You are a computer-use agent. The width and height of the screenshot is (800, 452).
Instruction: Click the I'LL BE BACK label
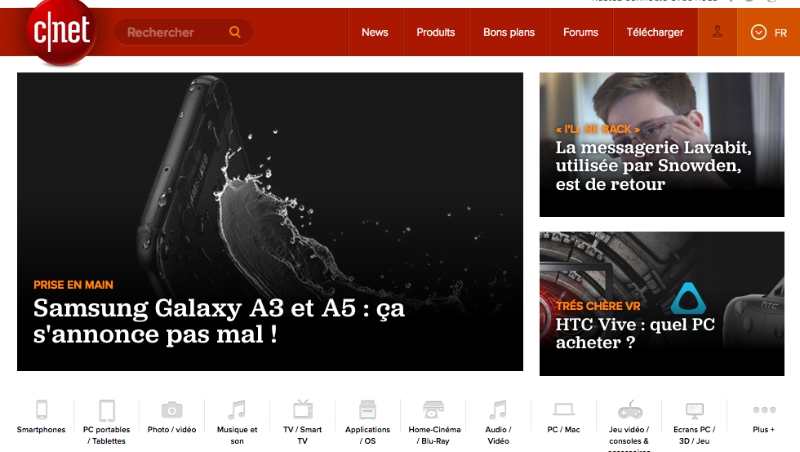click(598, 130)
